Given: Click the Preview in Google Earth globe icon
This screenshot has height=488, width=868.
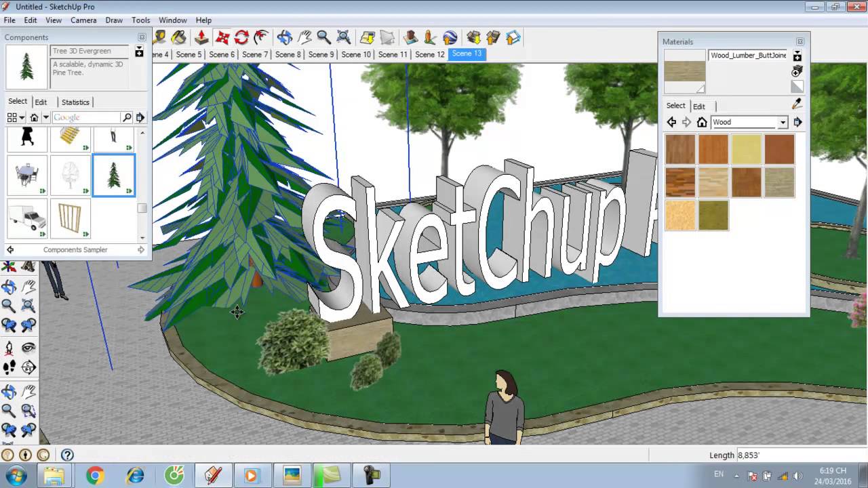Looking at the screenshot, I should 450,37.
